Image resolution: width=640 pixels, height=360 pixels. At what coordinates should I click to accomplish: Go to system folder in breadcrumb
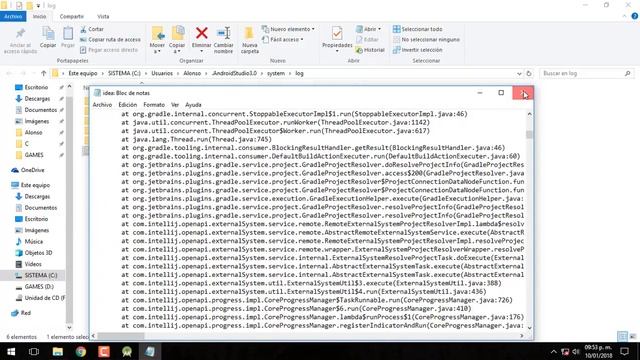tap(276, 73)
